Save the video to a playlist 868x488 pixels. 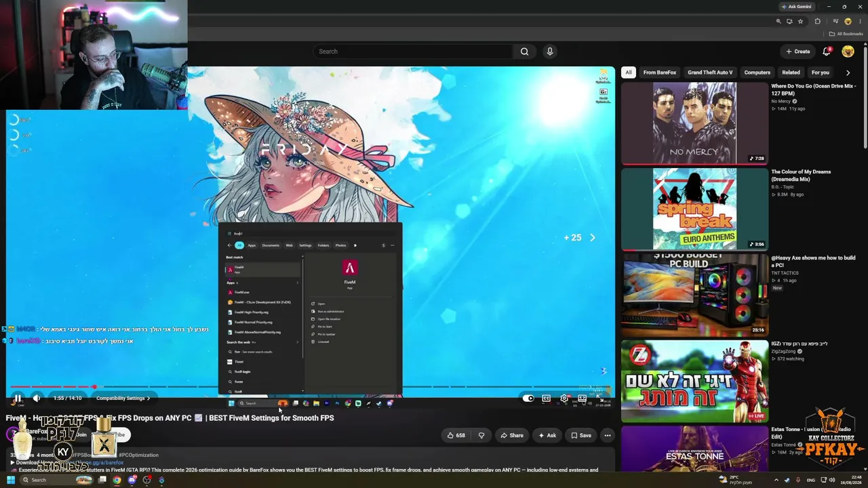click(x=581, y=435)
